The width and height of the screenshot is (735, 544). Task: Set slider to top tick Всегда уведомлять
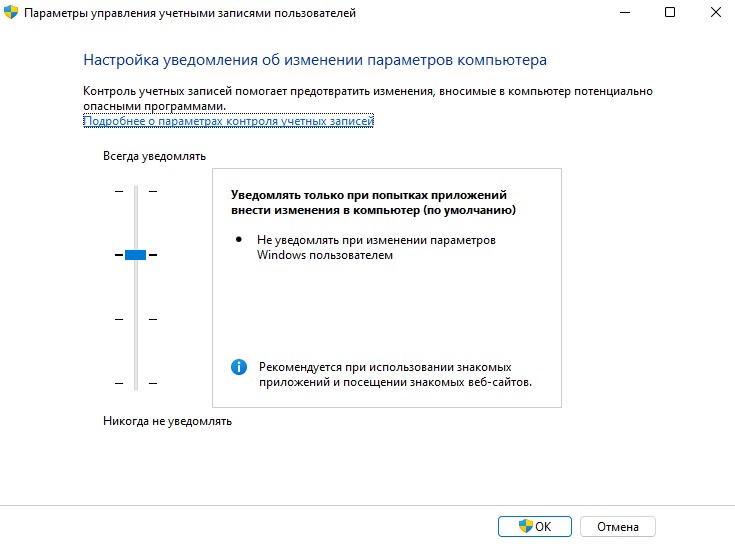136,191
